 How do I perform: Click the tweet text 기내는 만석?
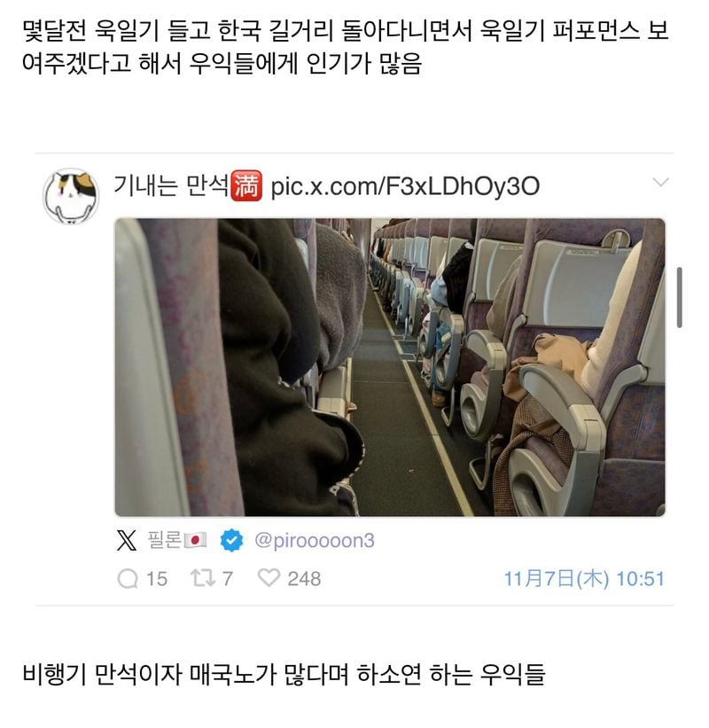(171, 185)
